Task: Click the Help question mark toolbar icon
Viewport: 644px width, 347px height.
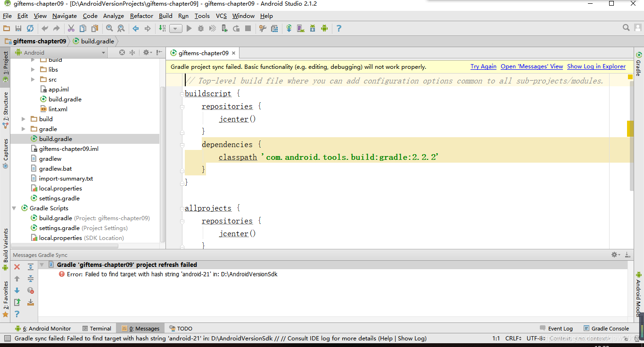Action: (339, 28)
